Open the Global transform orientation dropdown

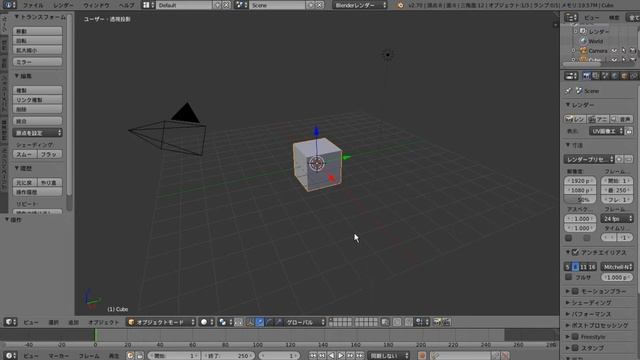pos(304,322)
